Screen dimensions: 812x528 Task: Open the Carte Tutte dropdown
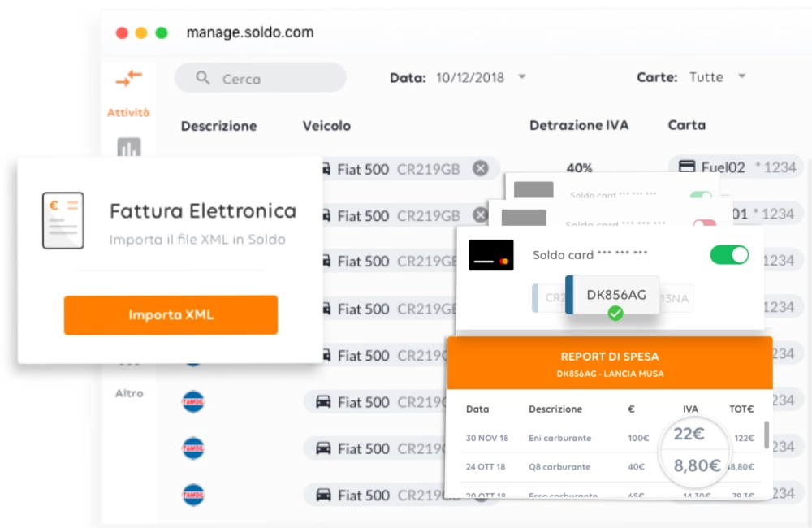pyautogui.click(x=741, y=76)
